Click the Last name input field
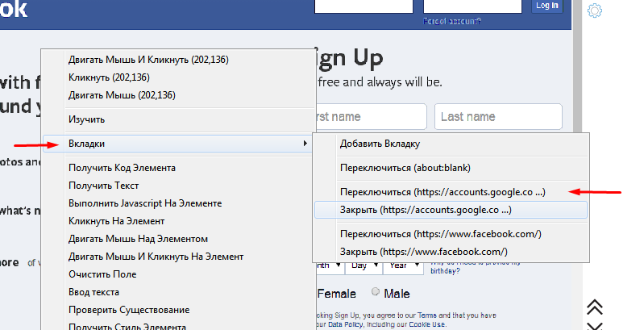Viewport: 644px width, 330px height. click(497, 117)
